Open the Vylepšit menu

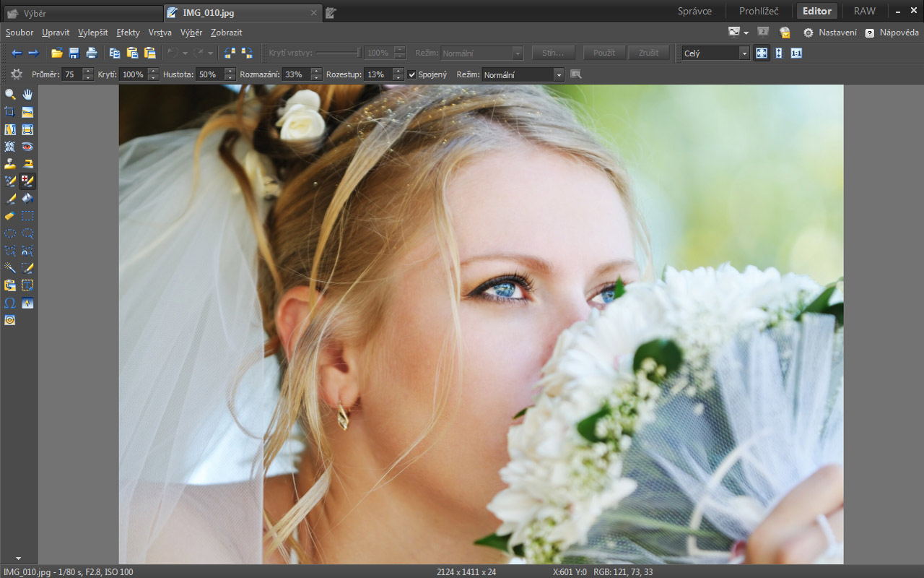coord(93,33)
